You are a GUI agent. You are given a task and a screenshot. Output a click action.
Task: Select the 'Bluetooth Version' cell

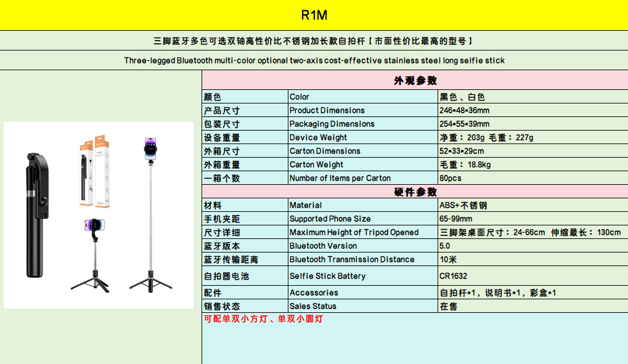click(x=363, y=246)
